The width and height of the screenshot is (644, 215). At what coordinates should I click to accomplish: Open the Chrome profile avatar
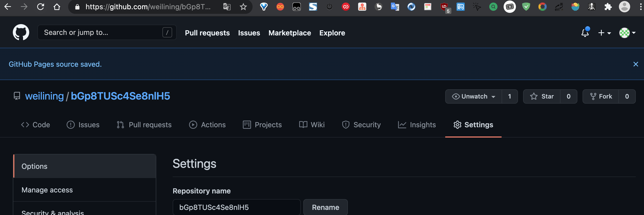click(624, 7)
